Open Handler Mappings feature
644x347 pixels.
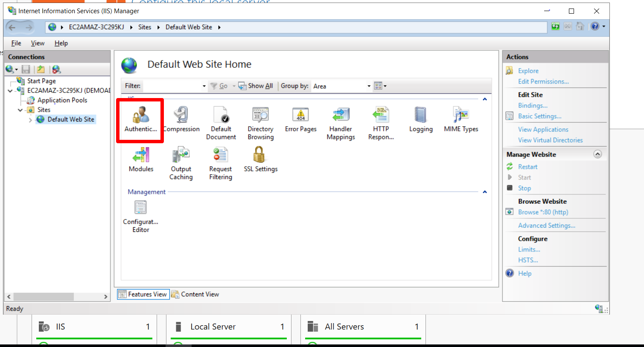tap(341, 123)
